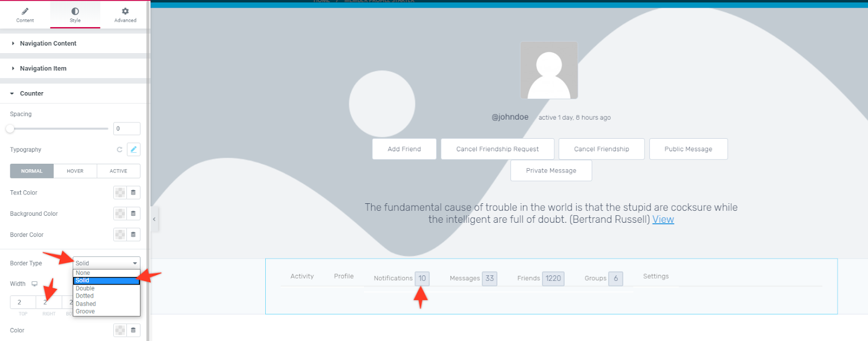The image size is (868, 341).
Task: Click the member avatar image
Action: [549, 70]
